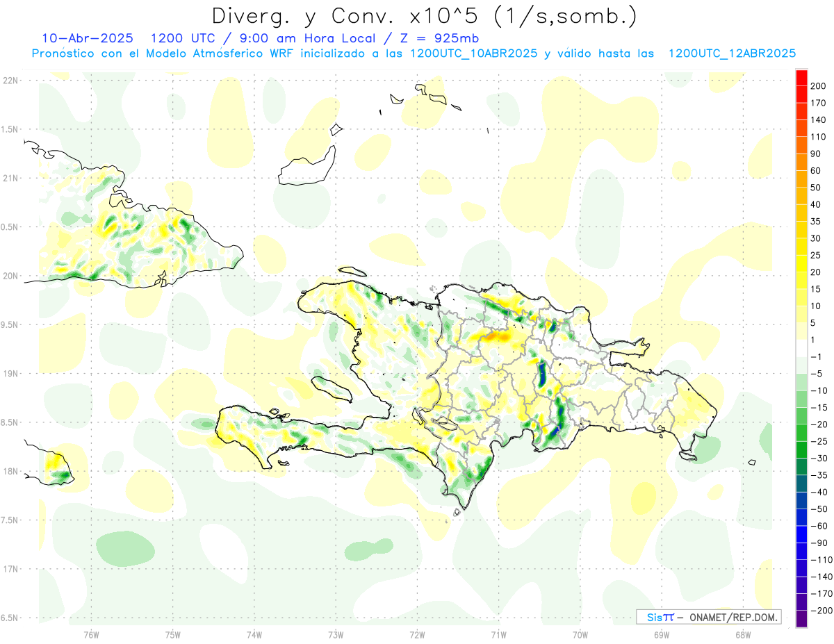The width and height of the screenshot is (834, 644).
Task: Click the Gonâve island outline in the Haitian gulf
Action: click(x=332, y=388)
